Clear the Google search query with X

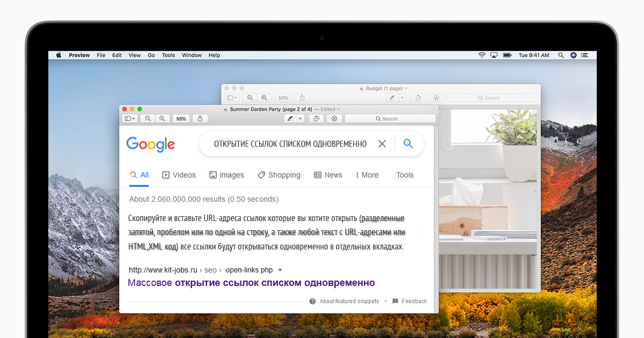[382, 144]
